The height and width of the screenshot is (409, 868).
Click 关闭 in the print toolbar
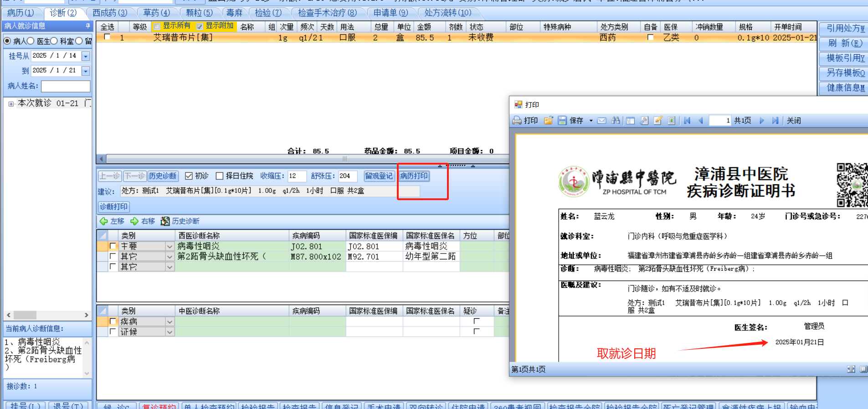pos(794,120)
